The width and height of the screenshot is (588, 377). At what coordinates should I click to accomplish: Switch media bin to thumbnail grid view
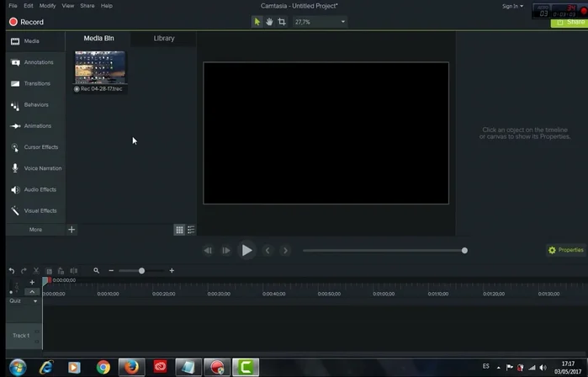pyautogui.click(x=179, y=230)
